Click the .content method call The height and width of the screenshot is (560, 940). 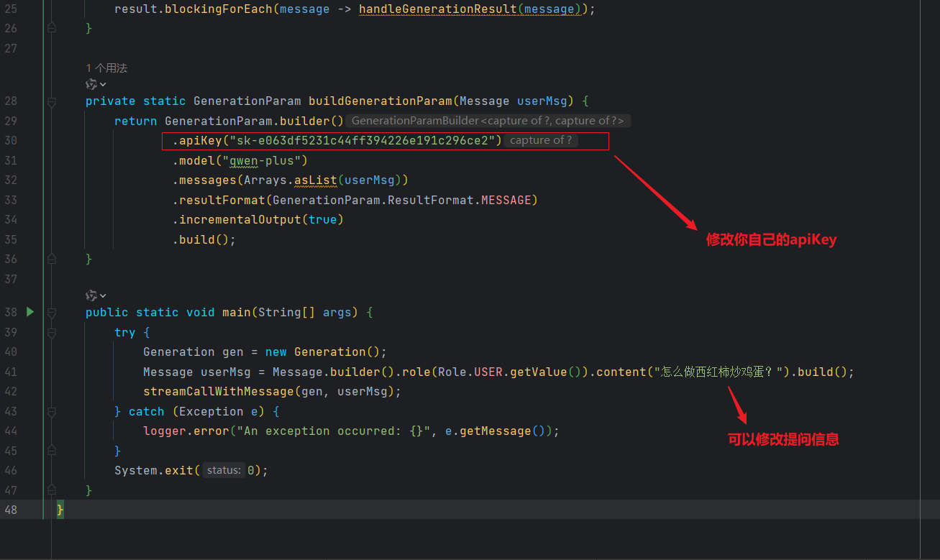[x=621, y=372]
